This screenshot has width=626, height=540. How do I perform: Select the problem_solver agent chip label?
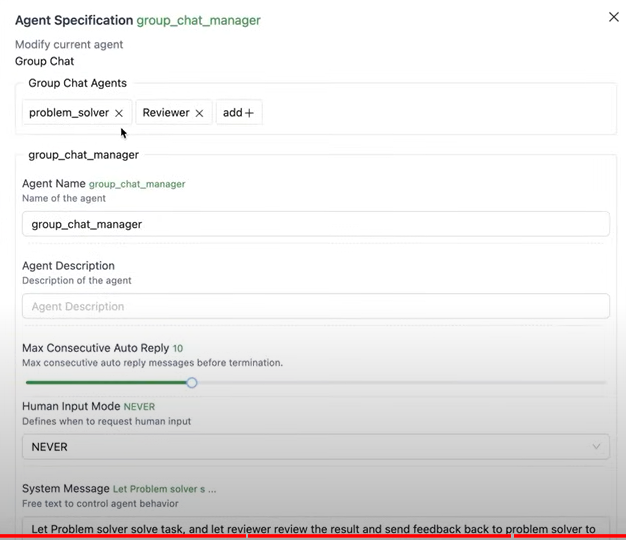(68, 113)
